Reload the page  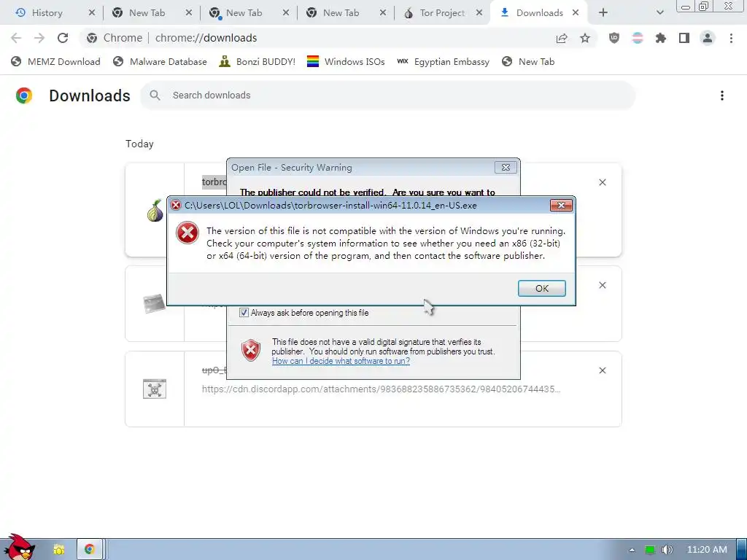63,38
